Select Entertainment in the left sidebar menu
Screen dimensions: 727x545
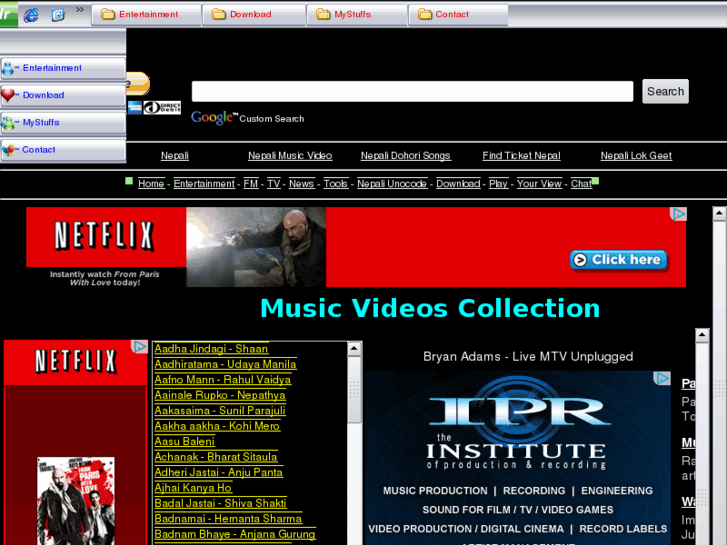(63, 68)
